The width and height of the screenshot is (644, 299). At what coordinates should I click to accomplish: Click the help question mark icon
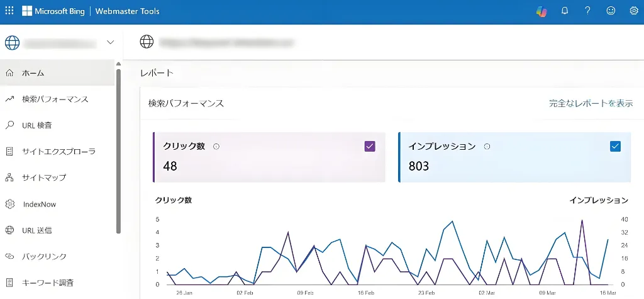click(x=587, y=11)
